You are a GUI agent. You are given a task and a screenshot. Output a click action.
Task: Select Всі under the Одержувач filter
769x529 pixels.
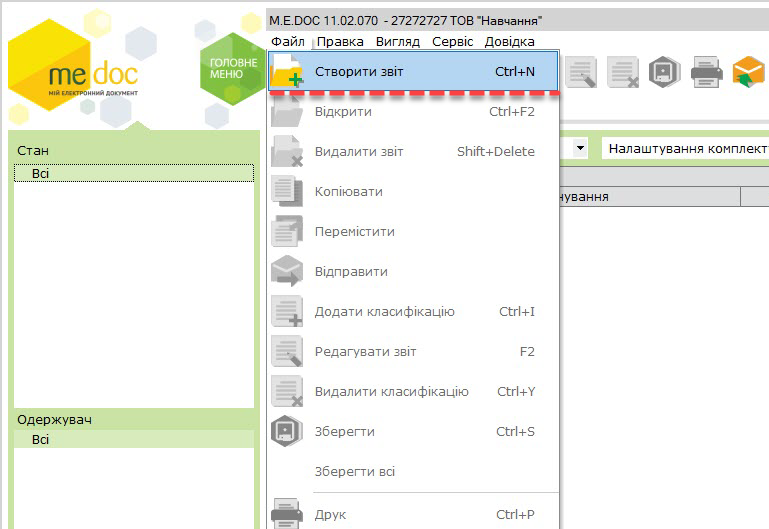point(134,439)
